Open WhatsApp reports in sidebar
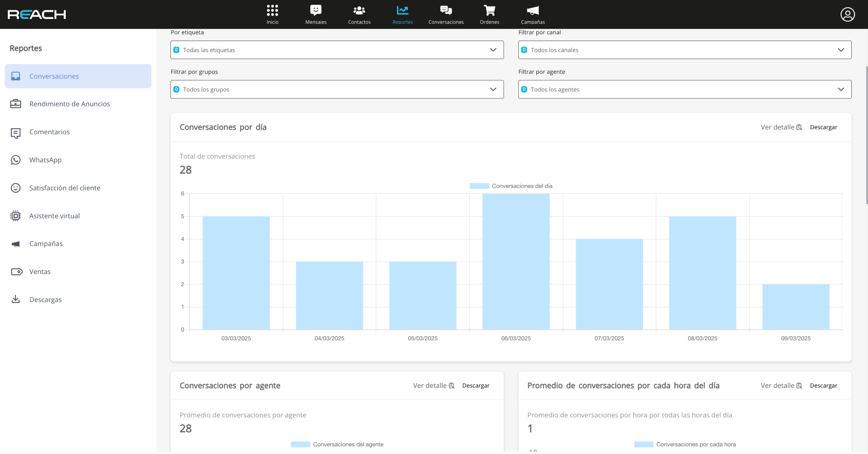Screen dimensions: 868x454 point(45,160)
